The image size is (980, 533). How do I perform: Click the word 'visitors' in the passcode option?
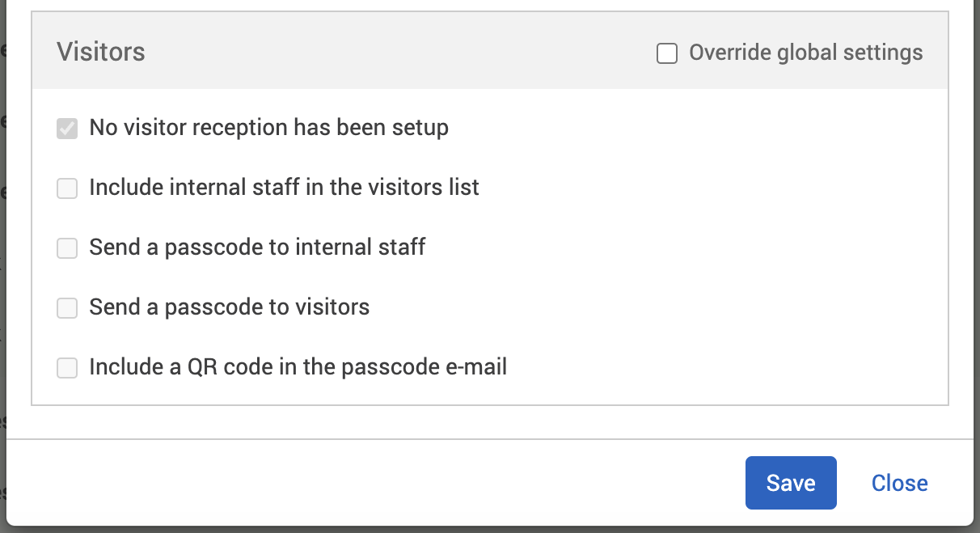point(333,307)
